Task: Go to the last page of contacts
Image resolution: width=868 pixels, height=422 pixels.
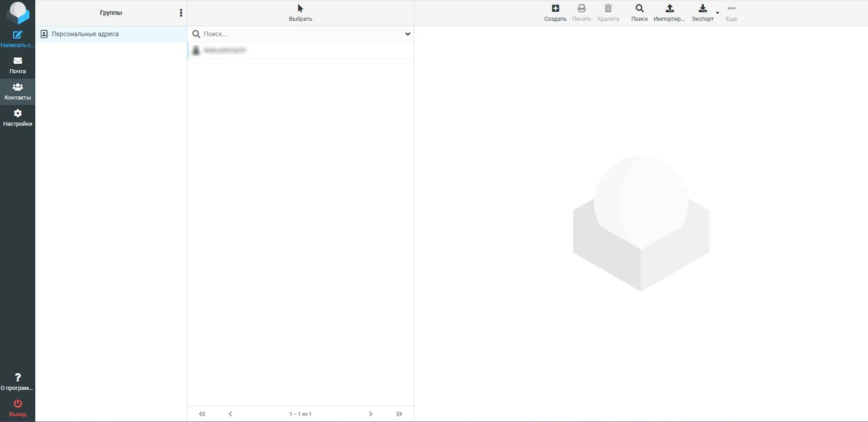Action: 399,414
